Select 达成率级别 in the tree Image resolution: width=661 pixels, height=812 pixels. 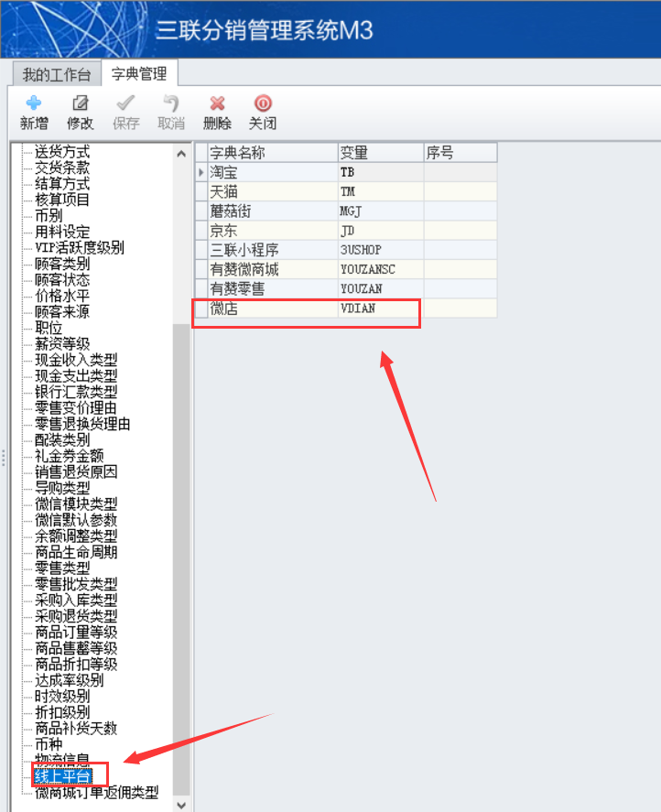[x=70, y=680]
